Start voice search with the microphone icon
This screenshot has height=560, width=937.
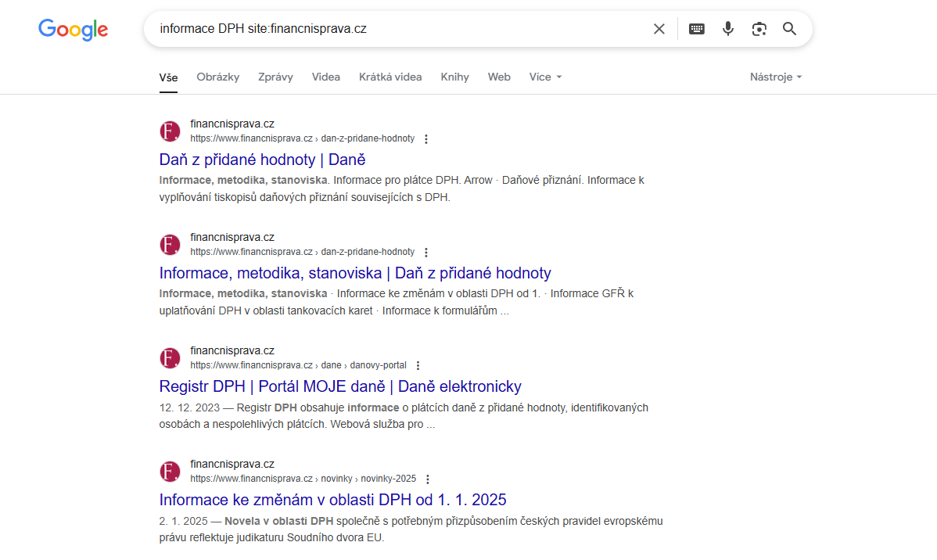pyautogui.click(x=728, y=29)
